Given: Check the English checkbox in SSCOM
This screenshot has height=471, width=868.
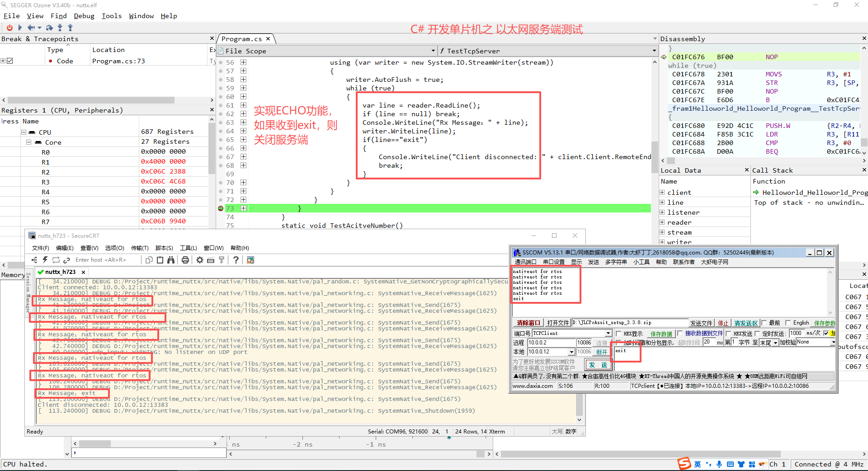Looking at the screenshot, I should tap(788, 323).
